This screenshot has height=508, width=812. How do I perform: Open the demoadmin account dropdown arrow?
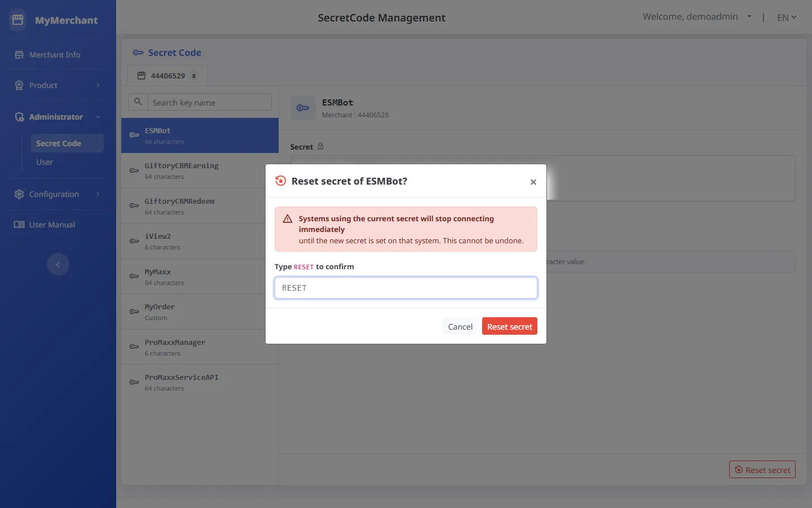pos(749,17)
